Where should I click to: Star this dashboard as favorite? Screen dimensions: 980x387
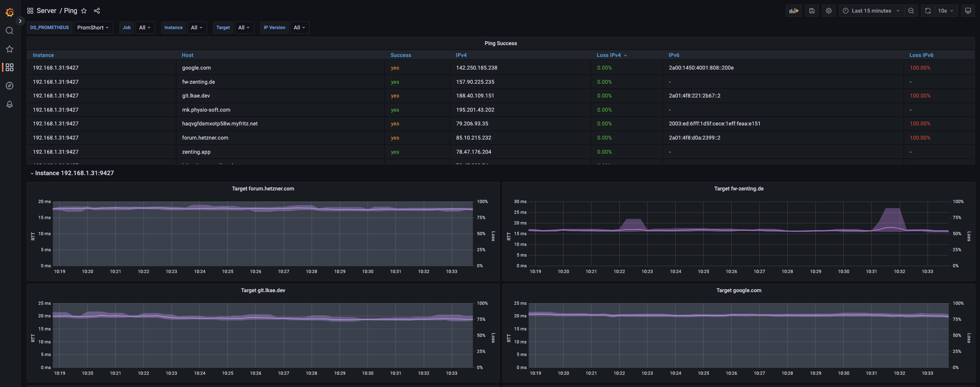point(84,11)
